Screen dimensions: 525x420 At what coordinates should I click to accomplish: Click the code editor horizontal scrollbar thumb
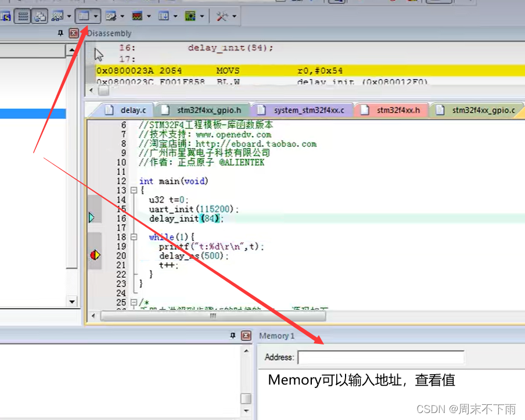213,316
